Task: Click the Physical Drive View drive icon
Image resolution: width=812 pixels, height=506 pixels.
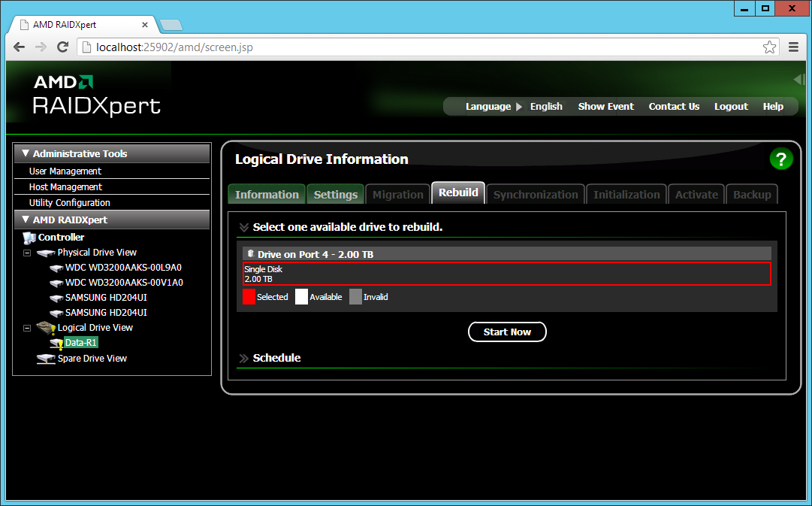Action: tap(46, 253)
